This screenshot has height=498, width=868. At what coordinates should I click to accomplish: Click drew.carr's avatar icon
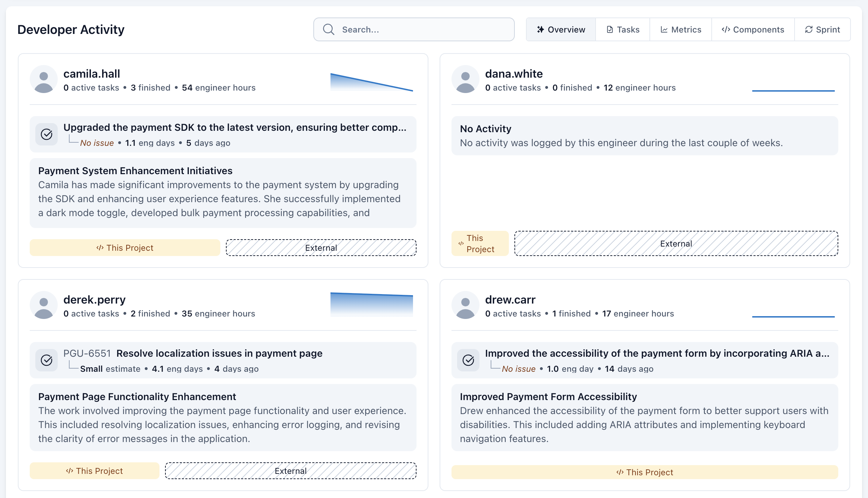(465, 305)
